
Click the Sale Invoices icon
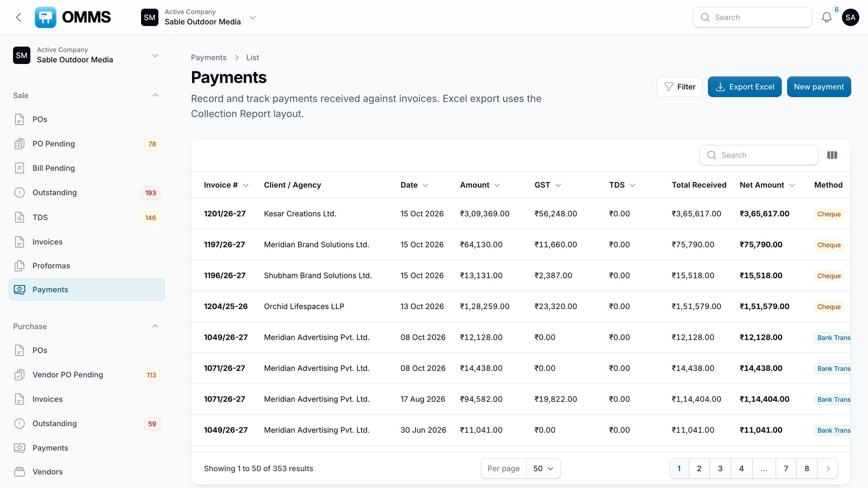[x=20, y=242]
